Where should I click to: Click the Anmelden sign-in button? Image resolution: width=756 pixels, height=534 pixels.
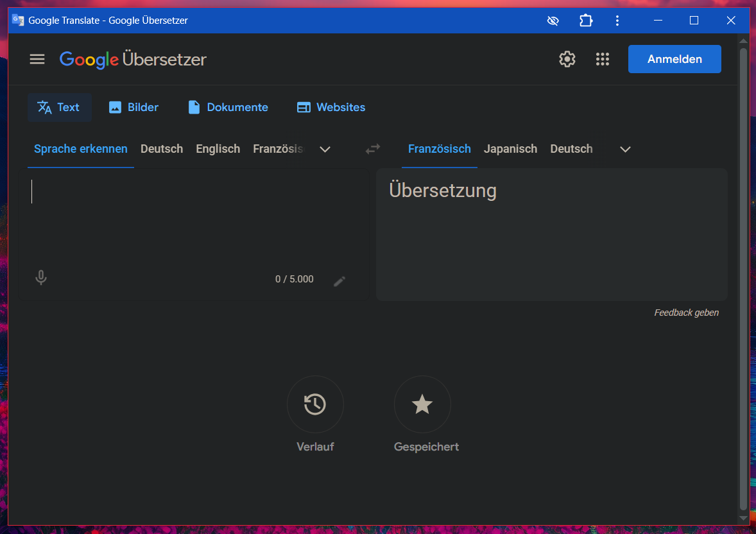click(674, 59)
